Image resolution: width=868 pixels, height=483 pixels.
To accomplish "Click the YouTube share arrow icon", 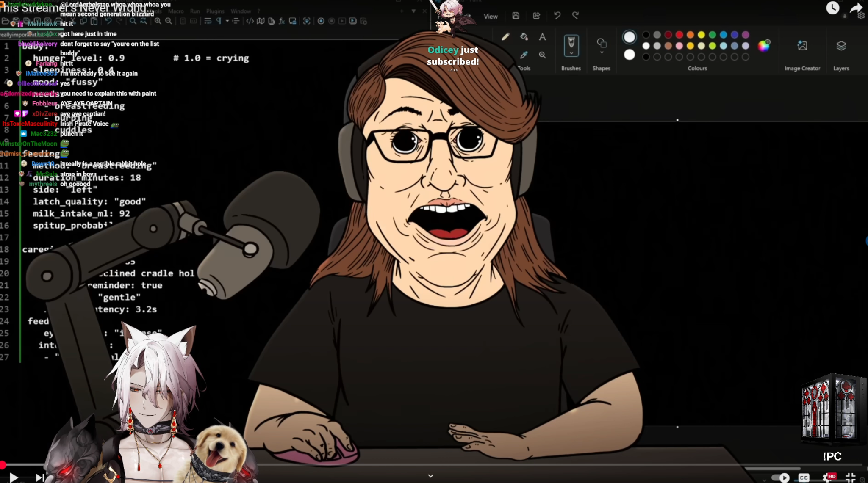I will point(856,8).
